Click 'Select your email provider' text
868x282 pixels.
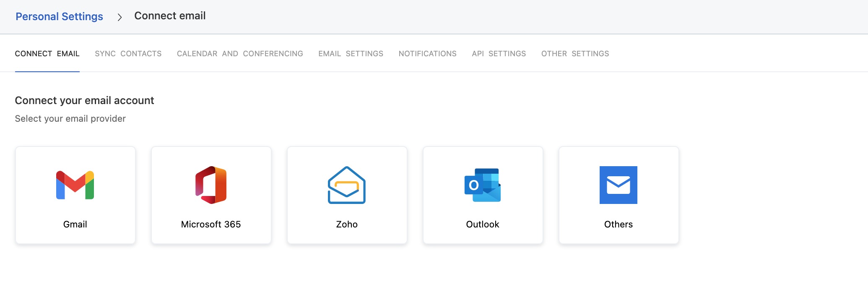click(70, 119)
